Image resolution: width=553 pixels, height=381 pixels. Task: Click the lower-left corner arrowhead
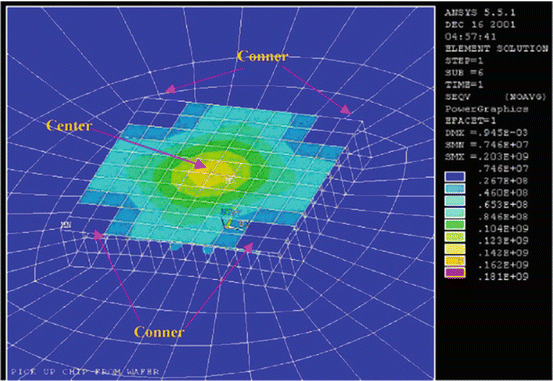[97, 234]
